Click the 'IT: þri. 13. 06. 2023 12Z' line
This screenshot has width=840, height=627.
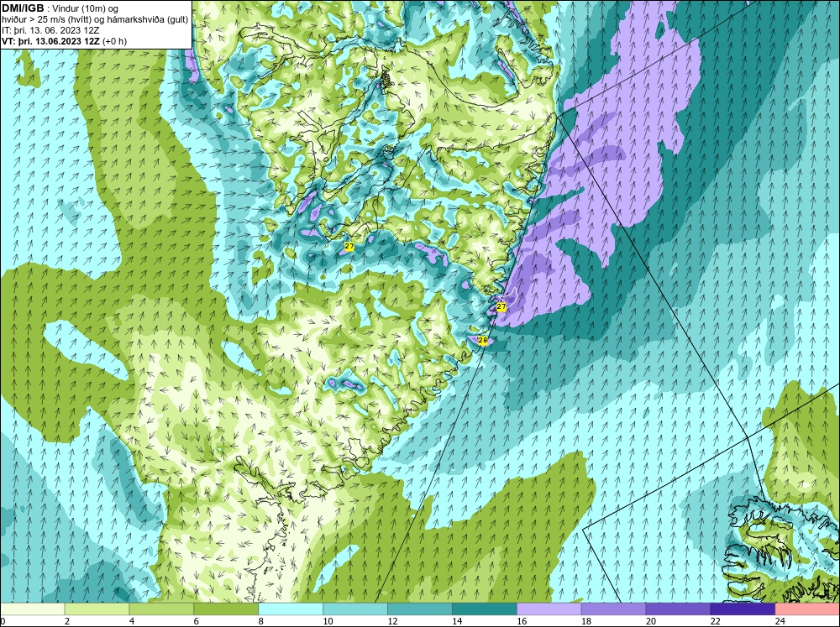50,30
